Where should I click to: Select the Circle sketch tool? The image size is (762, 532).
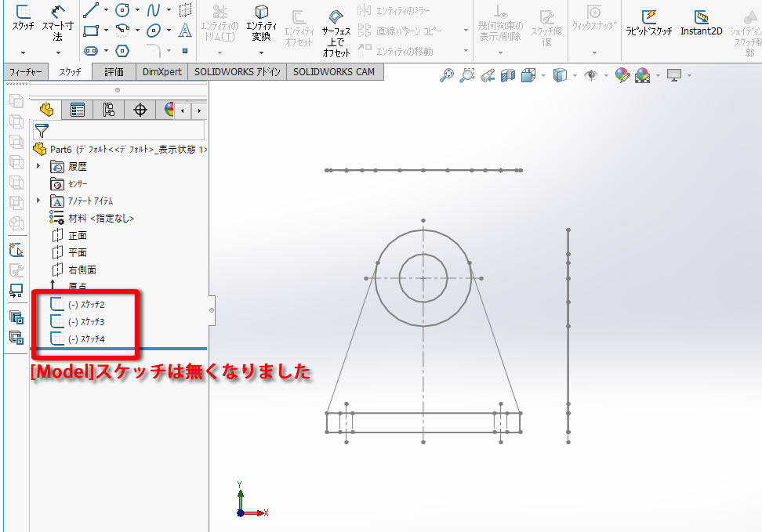click(x=122, y=10)
